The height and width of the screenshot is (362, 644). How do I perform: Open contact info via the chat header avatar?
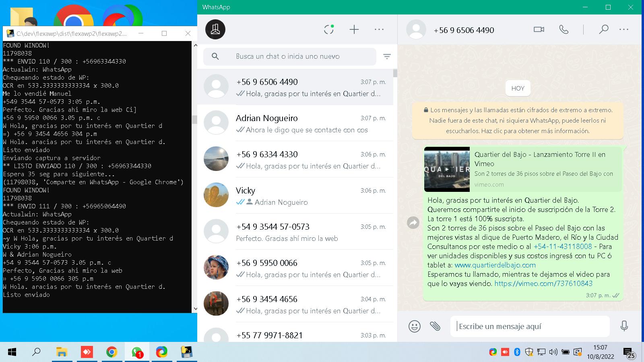coord(416,29)
